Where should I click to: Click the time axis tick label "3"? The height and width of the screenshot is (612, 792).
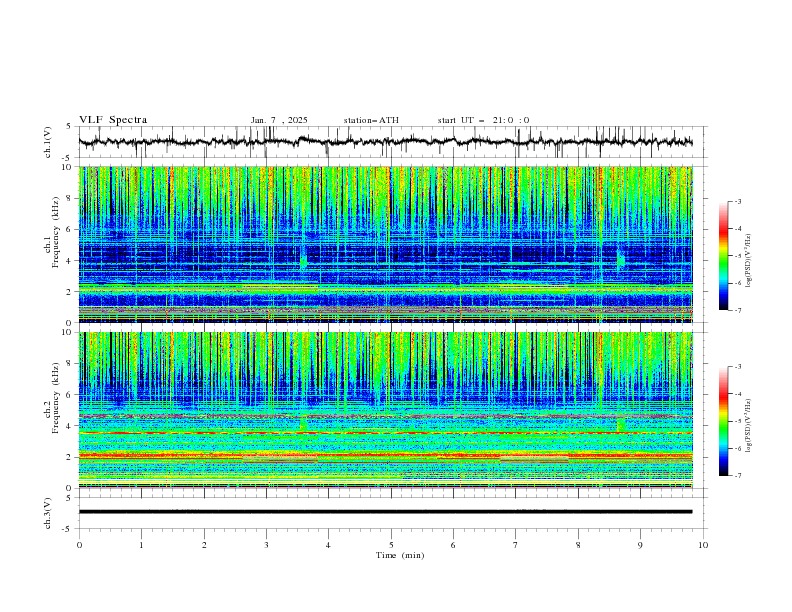coord(267,545)
